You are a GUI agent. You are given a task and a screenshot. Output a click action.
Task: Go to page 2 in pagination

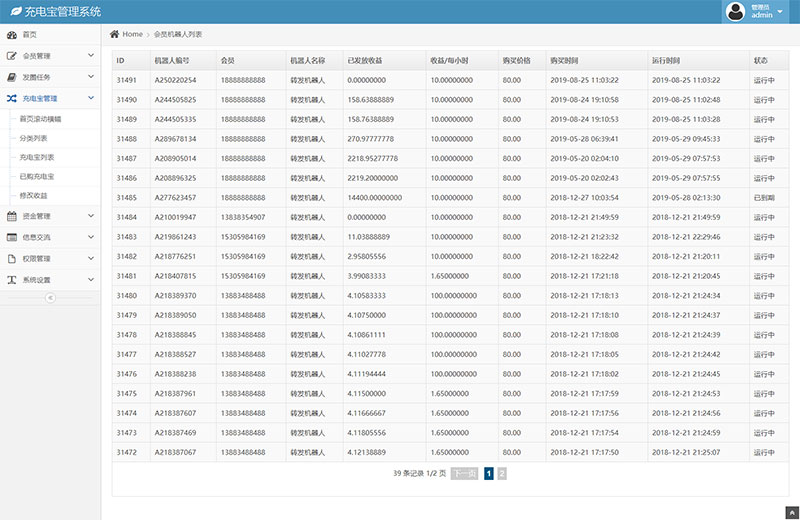(502, 474)
